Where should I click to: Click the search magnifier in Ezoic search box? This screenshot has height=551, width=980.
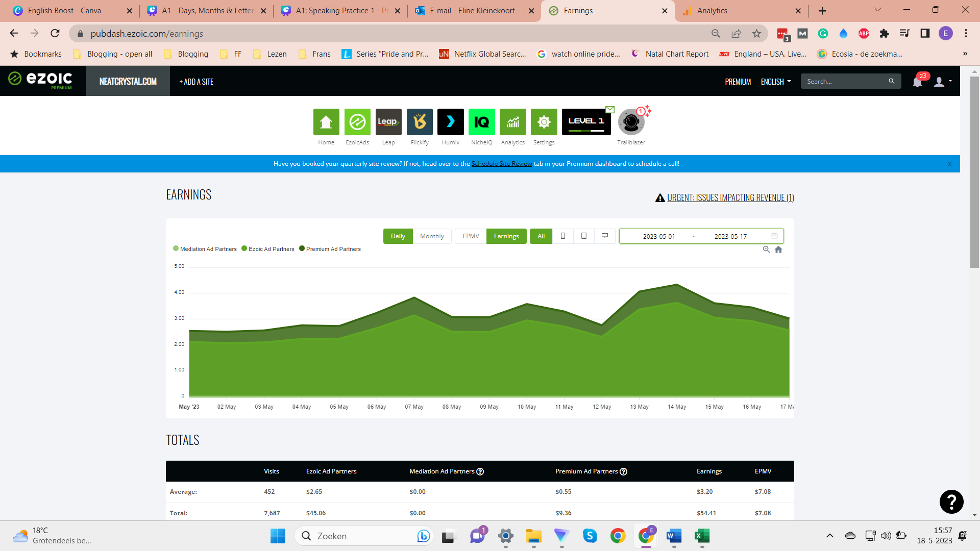(x=891, y=81)
